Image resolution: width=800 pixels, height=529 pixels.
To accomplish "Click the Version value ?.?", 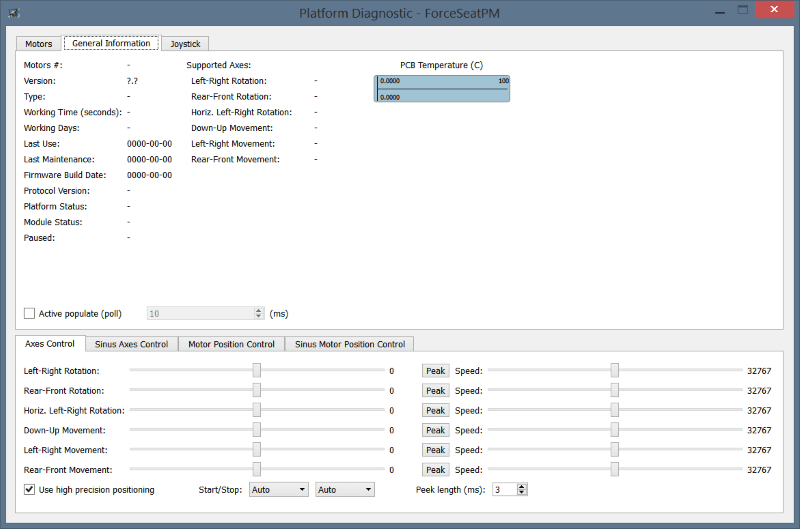I will pyautogui.click(x=132, y=81).
